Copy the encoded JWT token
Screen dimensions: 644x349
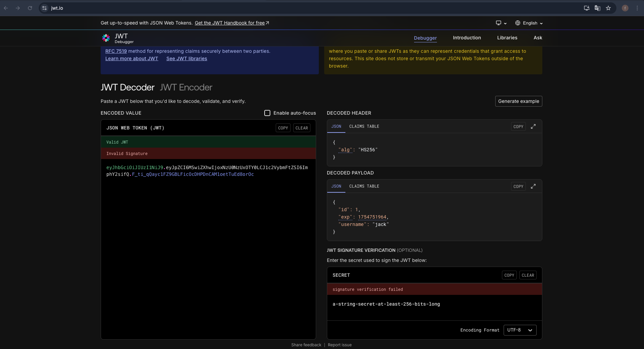283,128
